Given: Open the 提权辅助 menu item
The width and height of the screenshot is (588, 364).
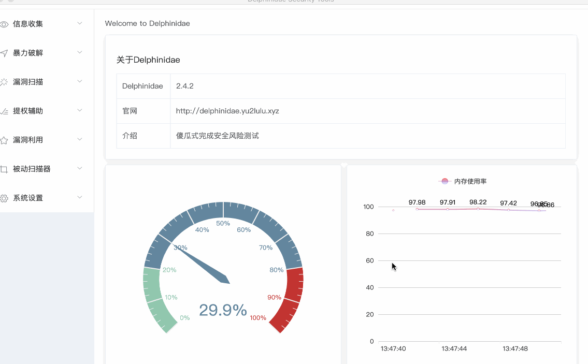Looking at the screenshot, I should coord(28,111).
